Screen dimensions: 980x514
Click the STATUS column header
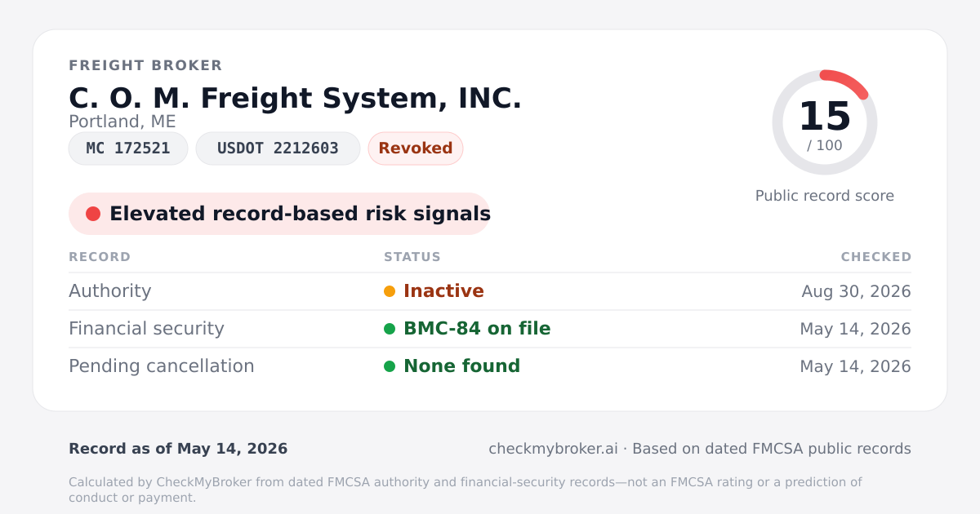412,257
